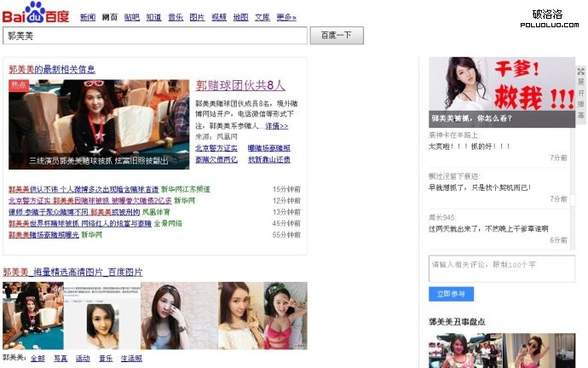Select the 生活照 image category link
The image size is (588, 368).
[131, 359]
